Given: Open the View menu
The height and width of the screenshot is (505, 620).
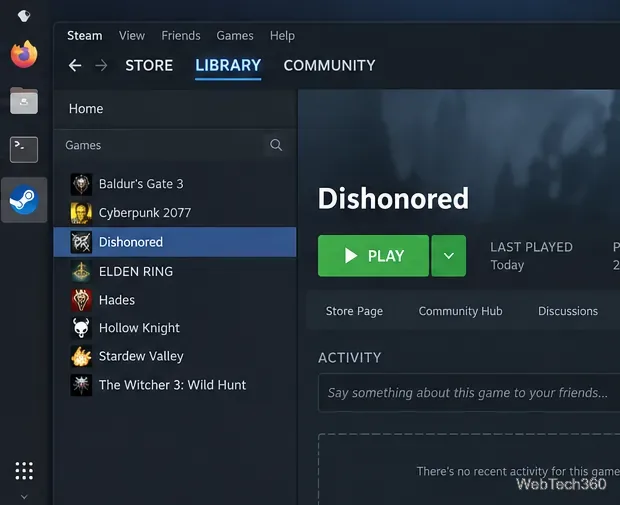Looking at the screenshot, I should (132, 36).
